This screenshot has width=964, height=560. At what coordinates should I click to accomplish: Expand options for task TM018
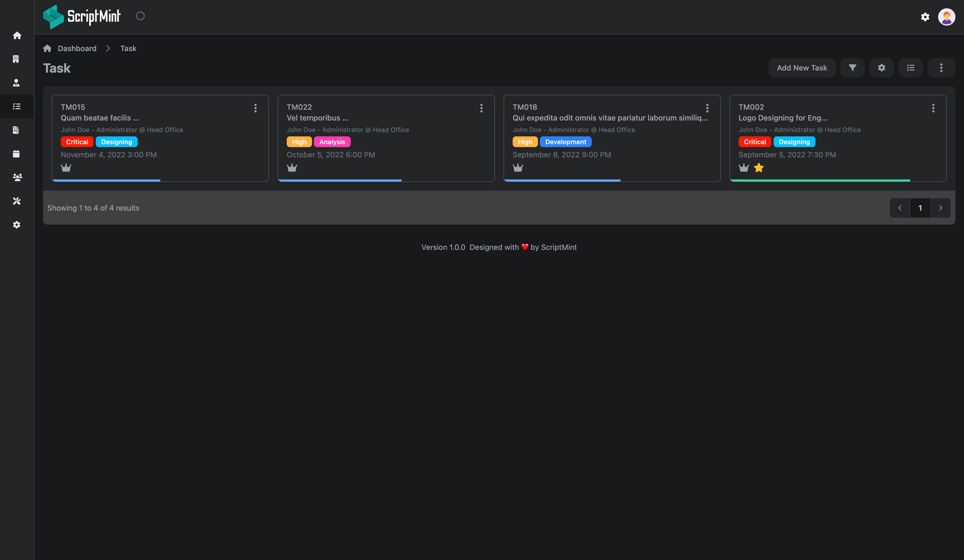[708, 107]
